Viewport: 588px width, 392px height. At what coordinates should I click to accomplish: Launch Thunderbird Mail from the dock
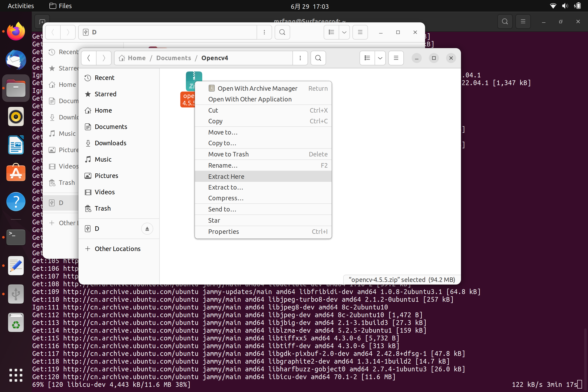click(16, 60)
